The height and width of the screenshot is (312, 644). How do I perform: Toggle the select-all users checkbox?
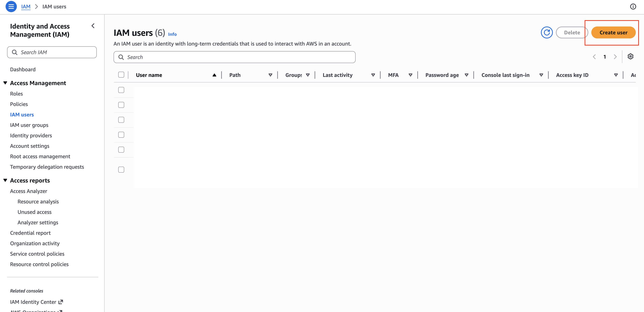pyautogui.click(x=121, y=75)
